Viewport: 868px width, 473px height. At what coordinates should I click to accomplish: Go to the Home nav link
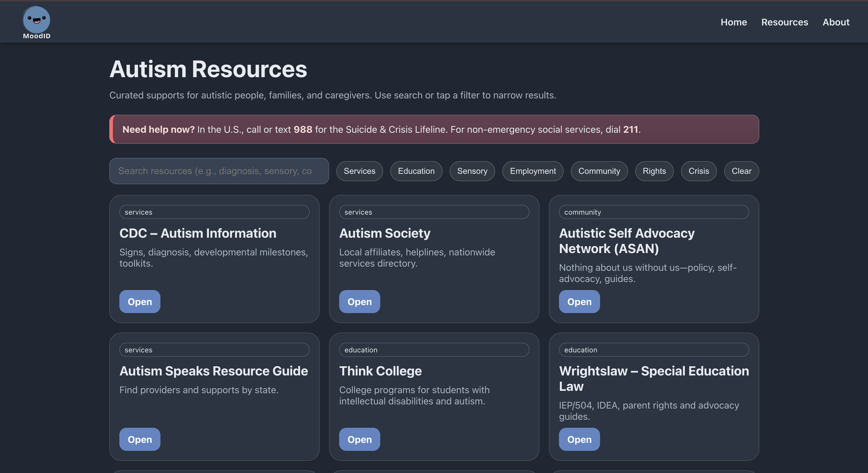coord(734,22)
